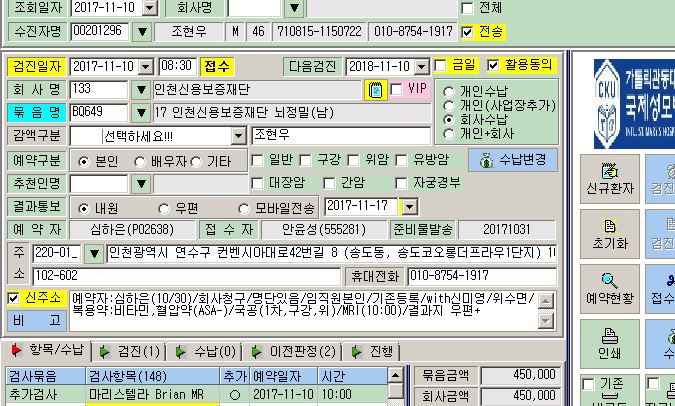Choose 우편 for result notification
The height and width of the screenshot is (406, 675).
coord(164,209)
